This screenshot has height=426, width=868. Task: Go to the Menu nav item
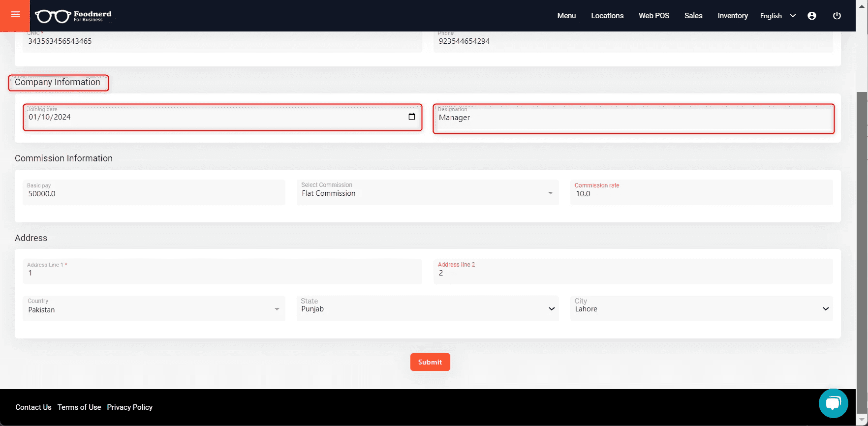[x=566, y=16]
